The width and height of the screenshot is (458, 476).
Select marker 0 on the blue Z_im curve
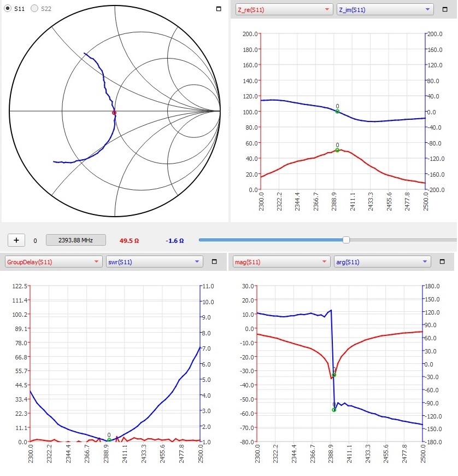(337, 111)
